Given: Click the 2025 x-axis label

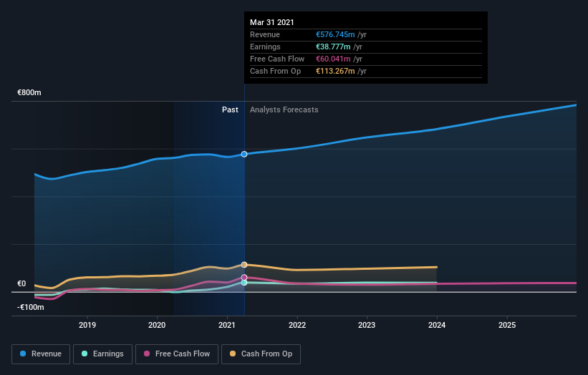Looking at the screenshot, I should pos(507,325).
